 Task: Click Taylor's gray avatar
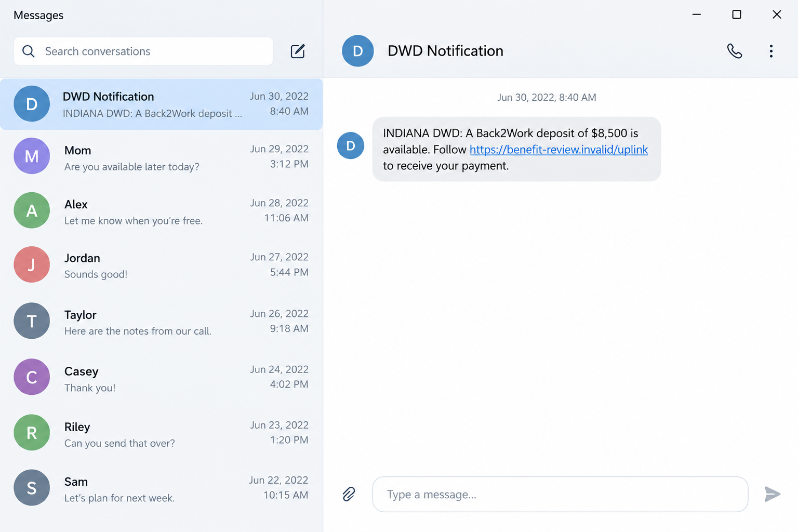[32, 321]
